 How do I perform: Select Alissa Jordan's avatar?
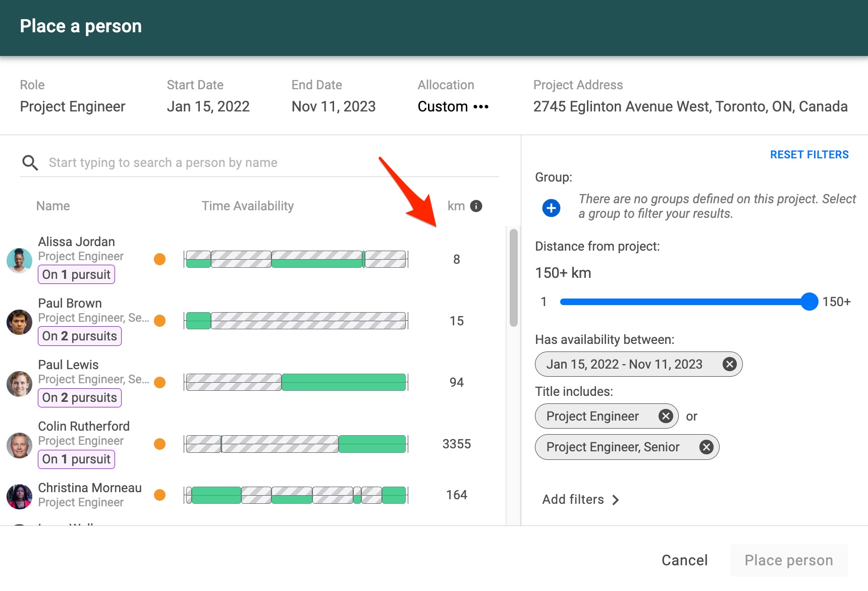[x=19, y=260]
